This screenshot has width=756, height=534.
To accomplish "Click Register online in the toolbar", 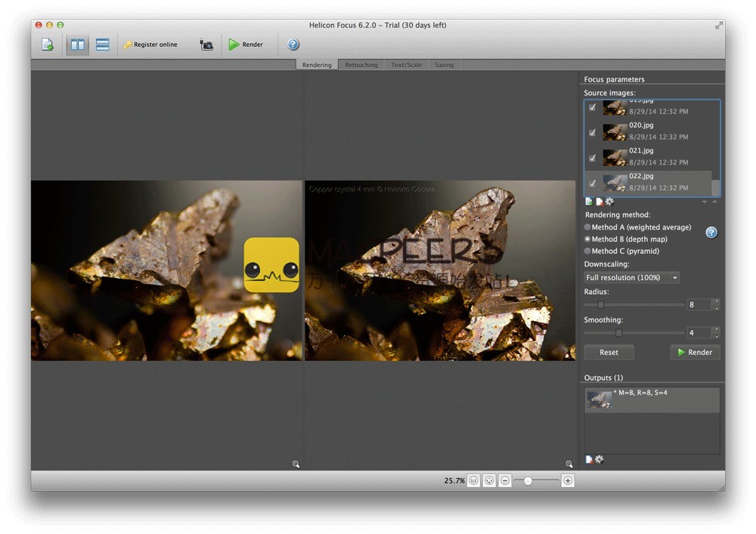I will coord(150,45).
